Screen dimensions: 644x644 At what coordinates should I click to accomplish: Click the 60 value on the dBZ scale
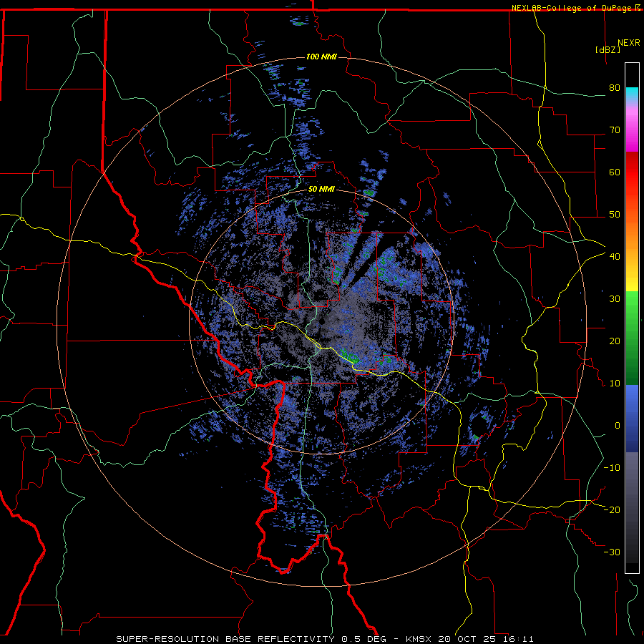615,172
